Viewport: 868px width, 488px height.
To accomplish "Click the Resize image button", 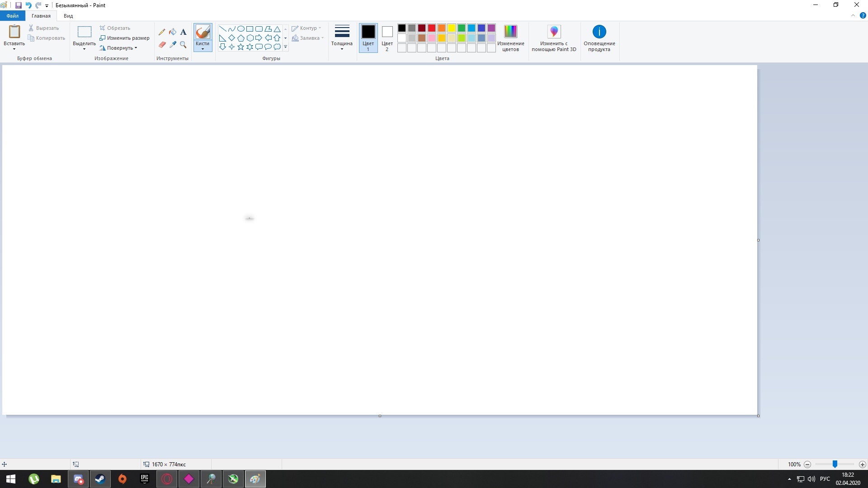I will tap(124, 38).
